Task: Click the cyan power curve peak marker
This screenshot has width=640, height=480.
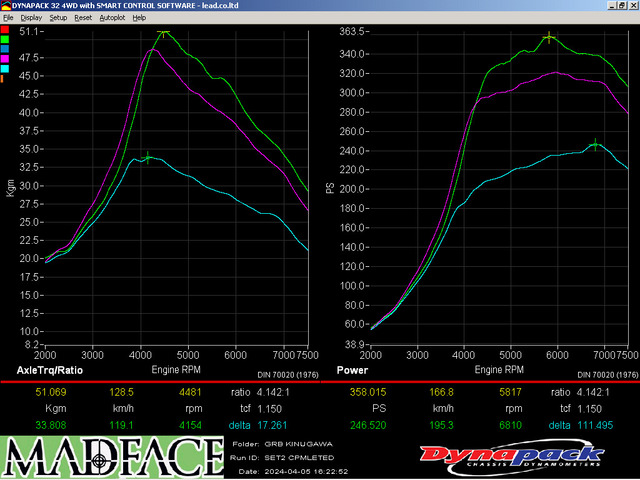Action: pos(595,145)
